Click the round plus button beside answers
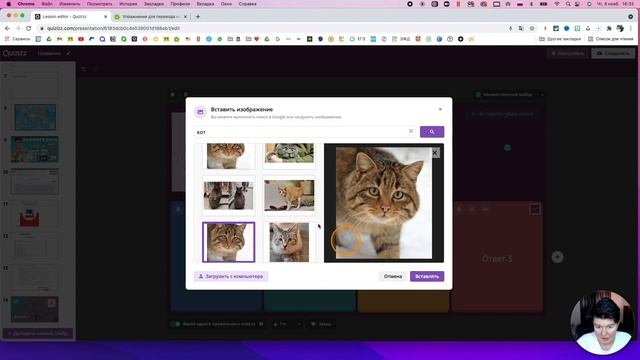This screenshot has width=640, height=360. (558, 257)
